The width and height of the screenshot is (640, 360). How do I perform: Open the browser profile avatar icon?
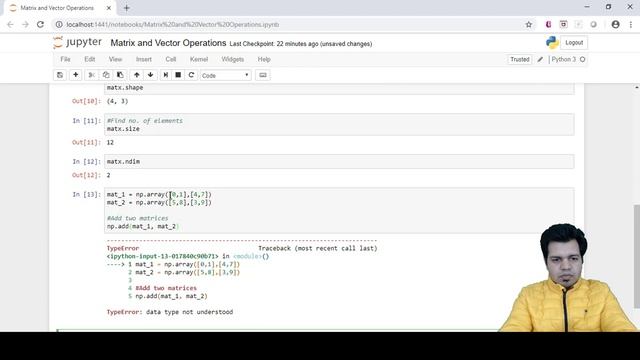[616, 24]
